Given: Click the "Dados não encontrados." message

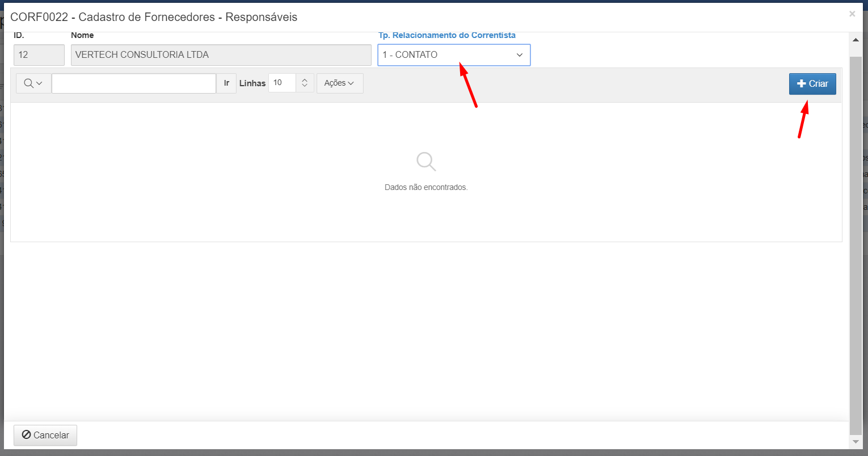Looking at the screenshot, I should [426, 187].
